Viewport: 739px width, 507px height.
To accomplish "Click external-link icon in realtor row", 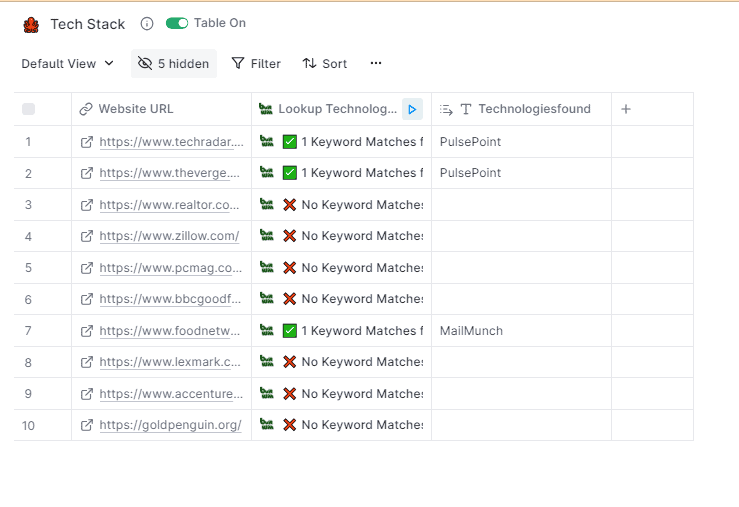I will click(x=87, y=205).
